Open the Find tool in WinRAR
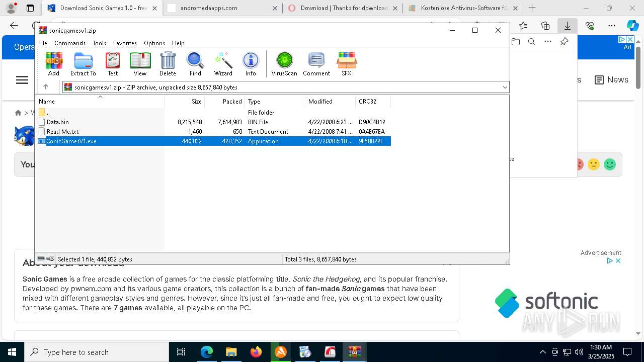644x362 pixels. pos(195,64)
